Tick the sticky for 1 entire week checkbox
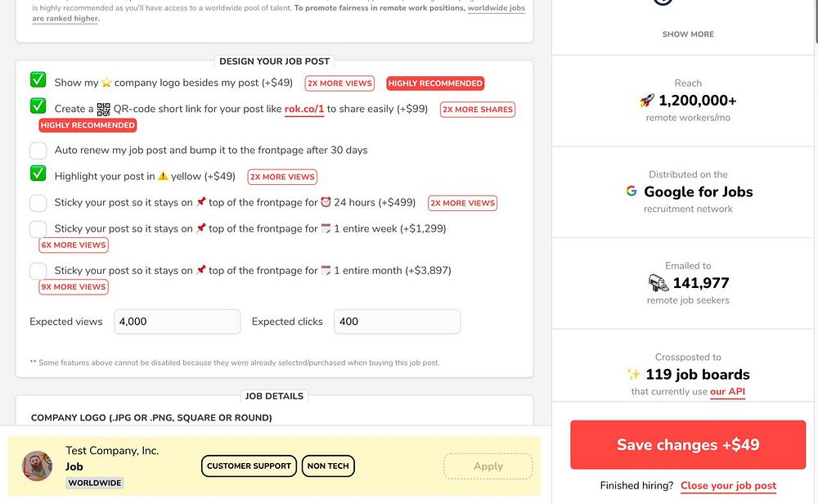 point(38,229)
